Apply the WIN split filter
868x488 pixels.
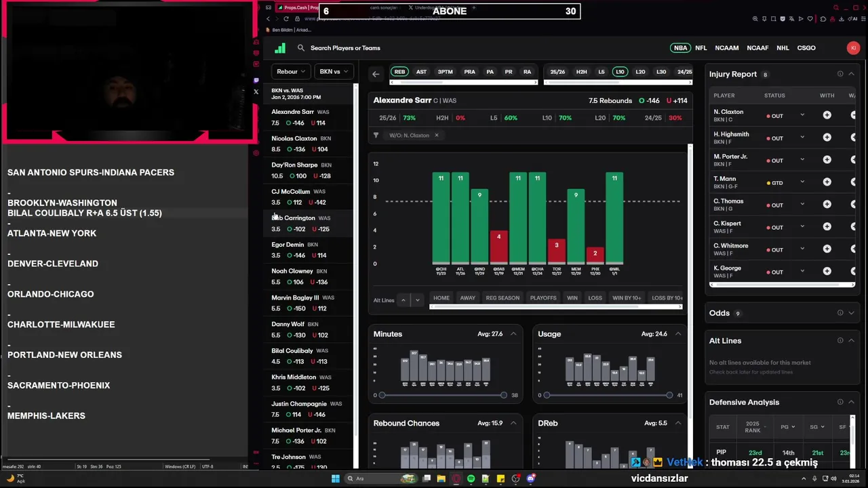coord(572,298)
